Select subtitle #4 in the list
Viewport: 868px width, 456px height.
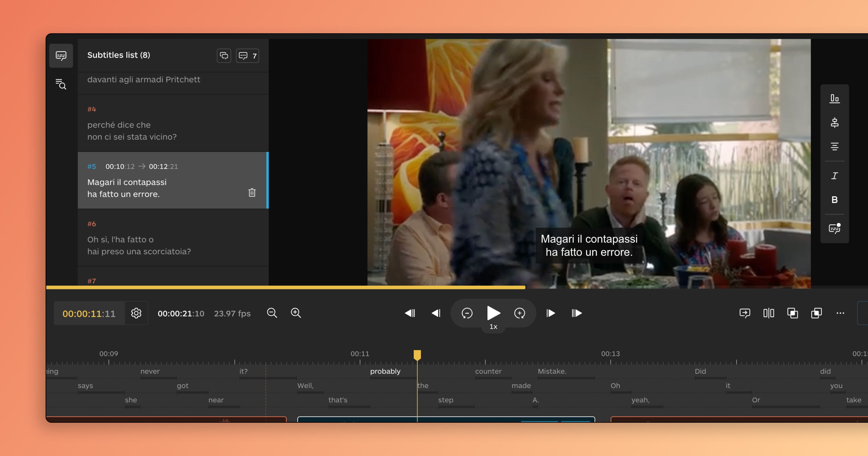click(173, 124)
